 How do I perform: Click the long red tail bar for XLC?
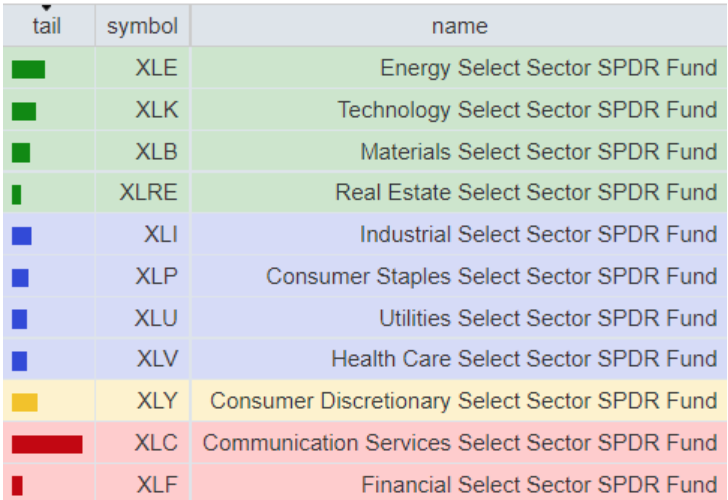[x=47, y=444]
